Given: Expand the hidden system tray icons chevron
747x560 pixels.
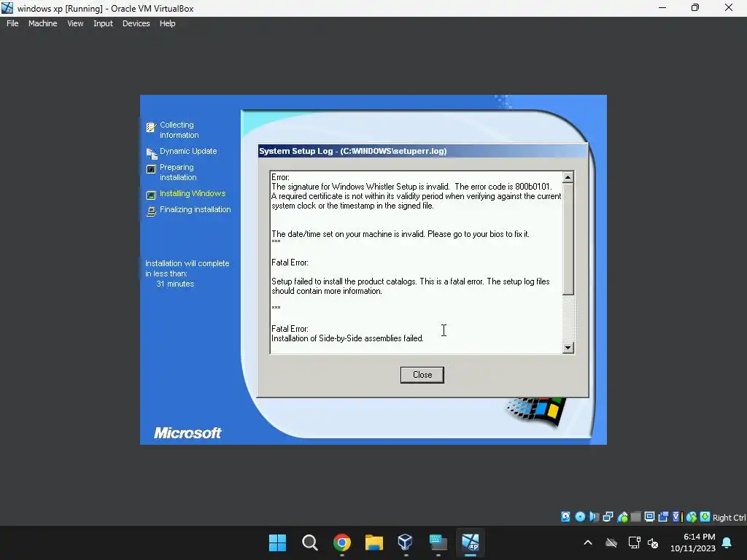Looking at the screenshot, I should coord(588,542).
